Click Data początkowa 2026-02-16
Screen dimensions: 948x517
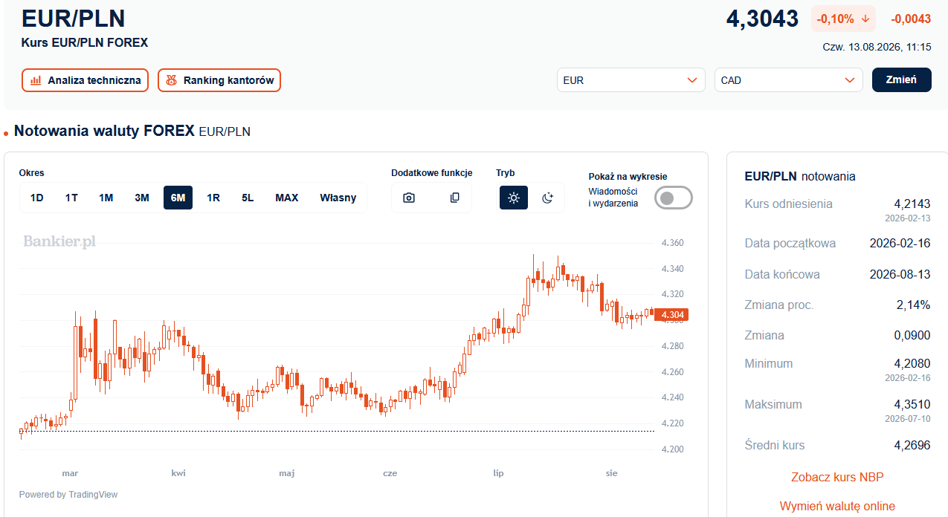point(900,243)
